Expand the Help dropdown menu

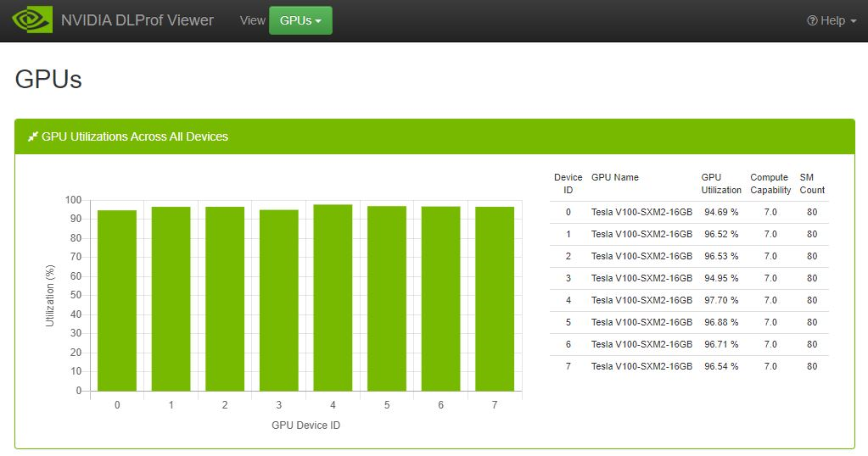point(832,20)
